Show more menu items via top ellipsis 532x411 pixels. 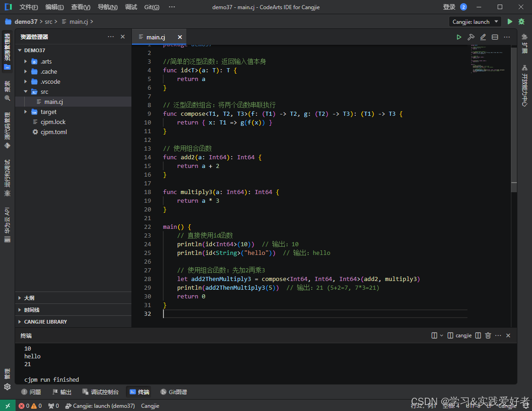172,7
